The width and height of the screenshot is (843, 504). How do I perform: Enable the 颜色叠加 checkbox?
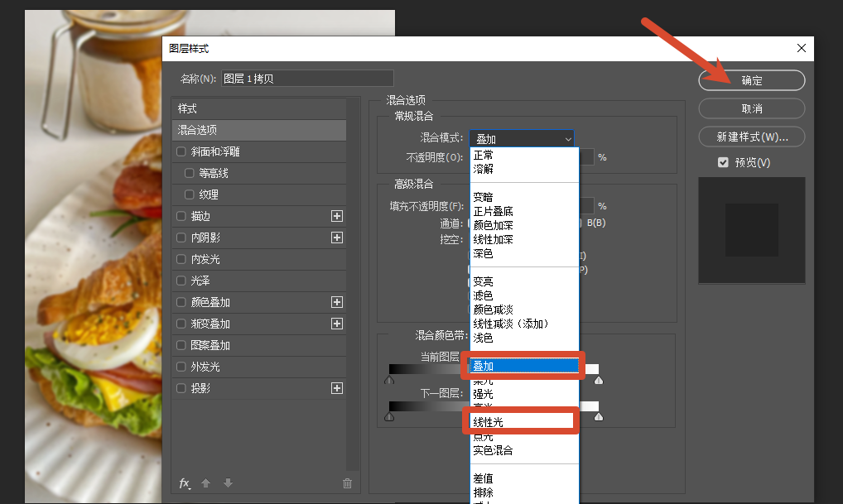point(181,302)
